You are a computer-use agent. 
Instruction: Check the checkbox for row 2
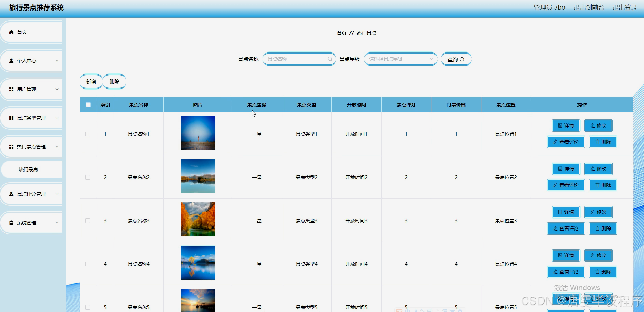pos(88,177)
